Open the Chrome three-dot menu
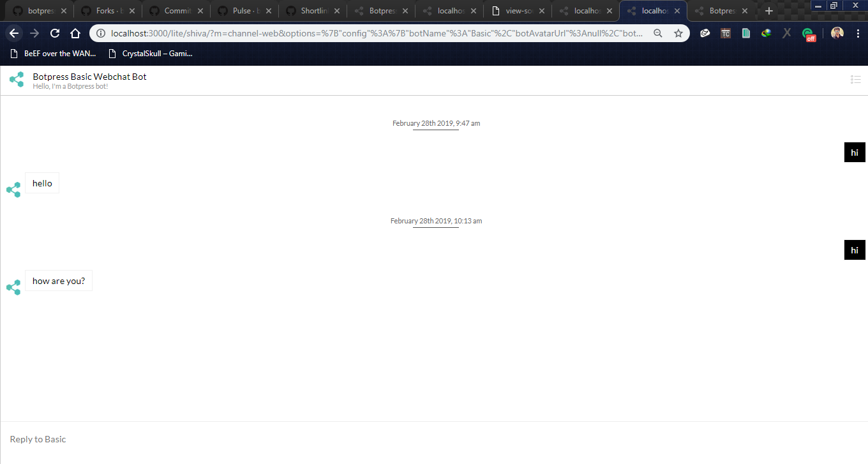The height and width of the screenshot is (464, 868). [x=857, y=33]
